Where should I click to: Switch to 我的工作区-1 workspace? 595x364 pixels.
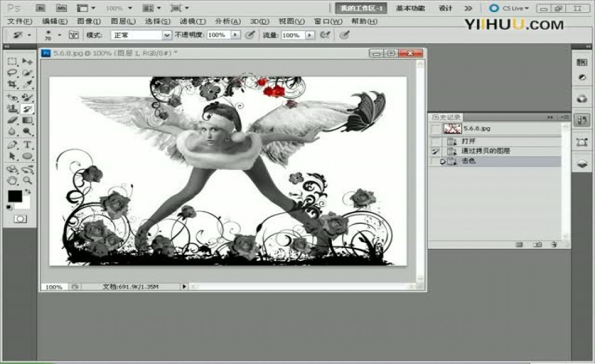tap(361, 8)
